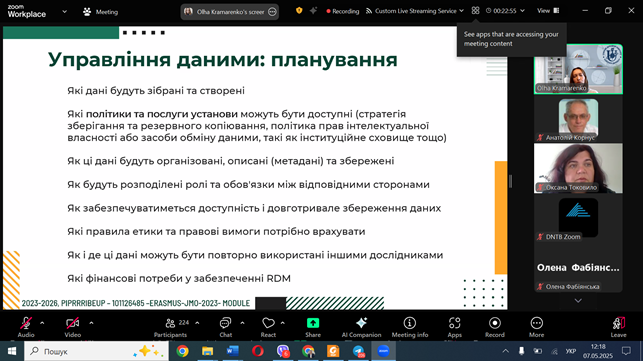Open the Zoom Workplace dropdown arrow
643x361 pixels.
(64, 12)
